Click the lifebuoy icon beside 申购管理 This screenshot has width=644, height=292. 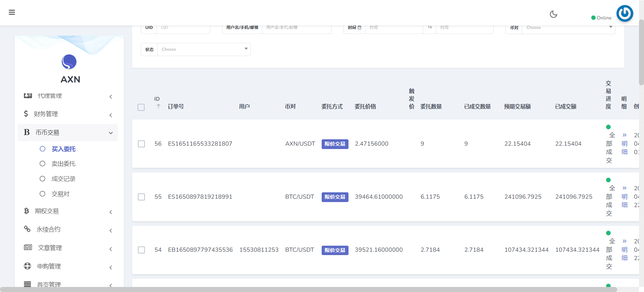28,266
